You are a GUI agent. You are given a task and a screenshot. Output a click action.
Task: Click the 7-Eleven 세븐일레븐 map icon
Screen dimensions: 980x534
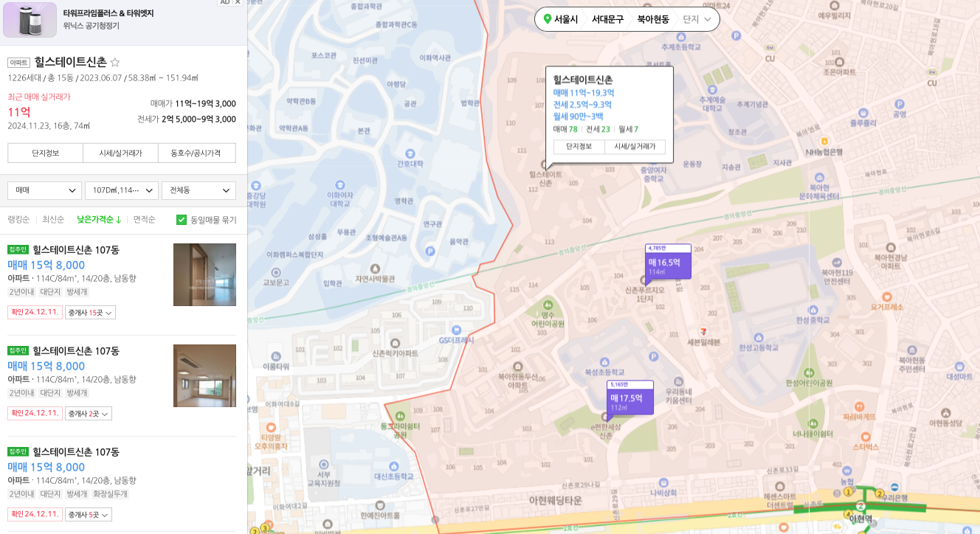pyautogui.click(x=703, y=331)
